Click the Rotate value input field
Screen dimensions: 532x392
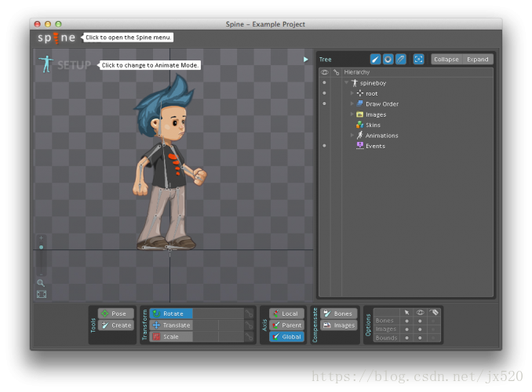click(218, 314)
